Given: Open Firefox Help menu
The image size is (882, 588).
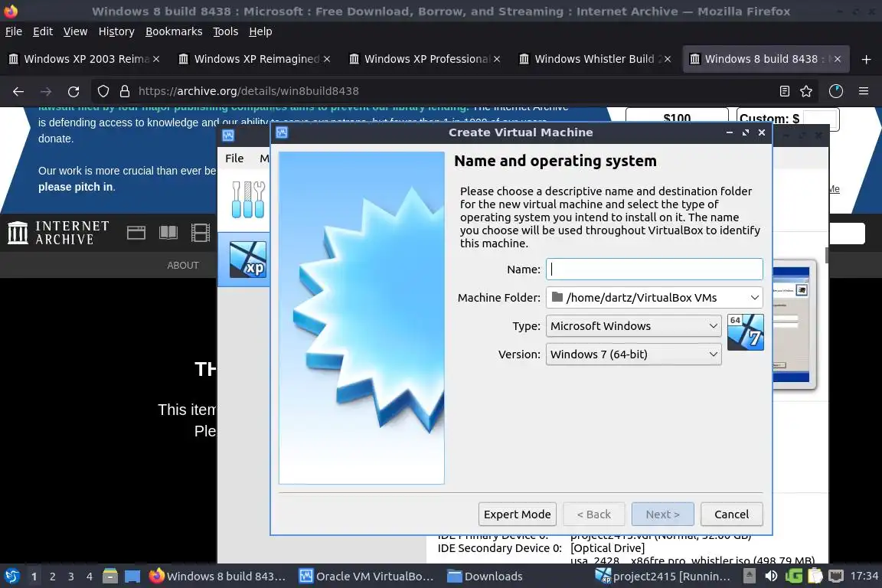Looking at the screenshot, I should click(260, 31).
